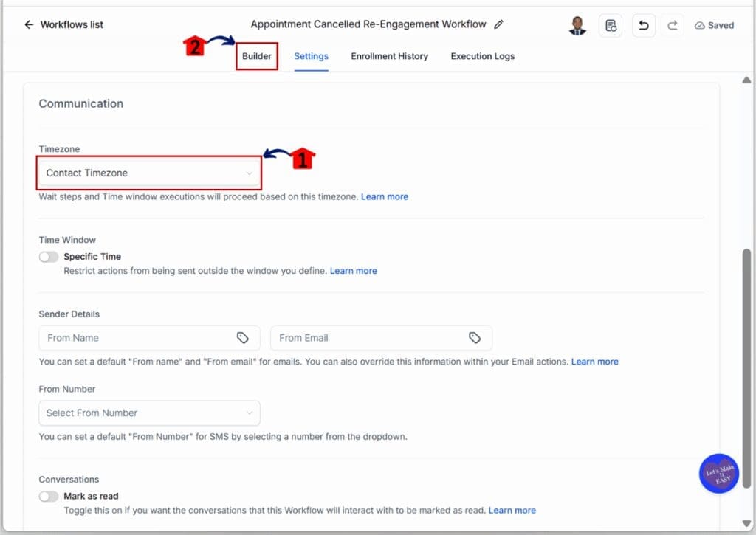Click the From Number label
The height and width of the screenshot is (535, 756).
pos(67,389)
